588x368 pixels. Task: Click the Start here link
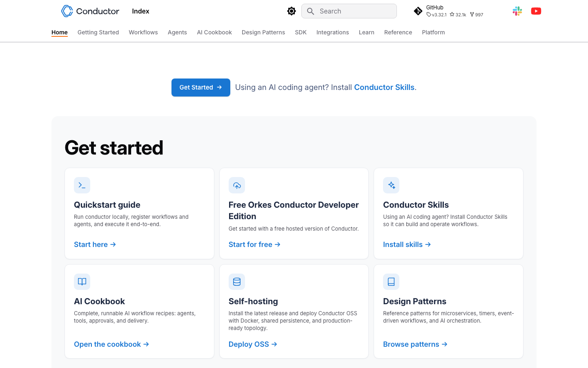pyautogui.click(x=95, y=245)
